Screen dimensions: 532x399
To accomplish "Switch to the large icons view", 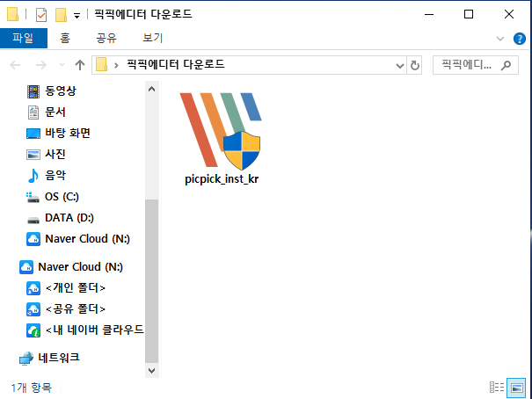I will (516, 388).
